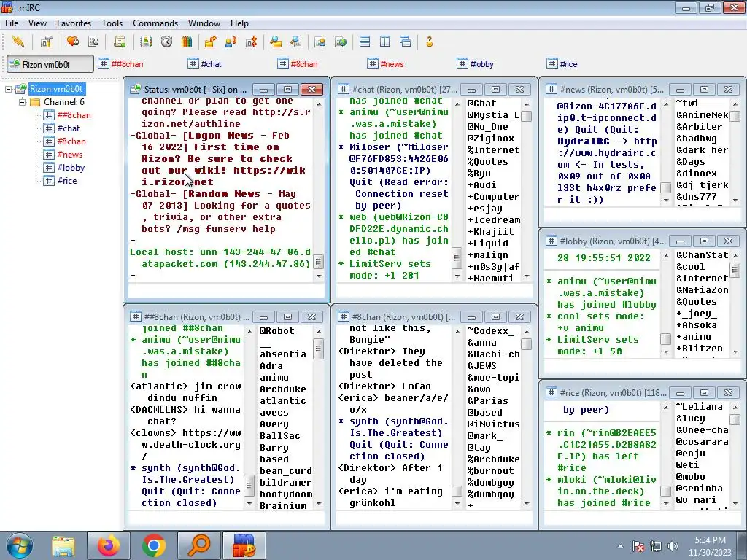Collapse the Rizon vm0b0t tree node
The height and width of the screenshot is (560, 747).
point(8,89)
